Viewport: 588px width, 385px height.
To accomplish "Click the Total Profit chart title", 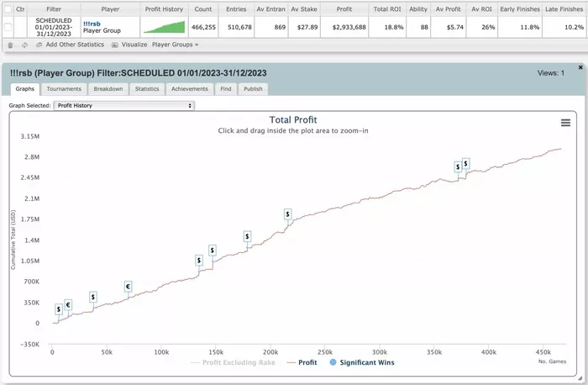I will click(x=293, y=119).
